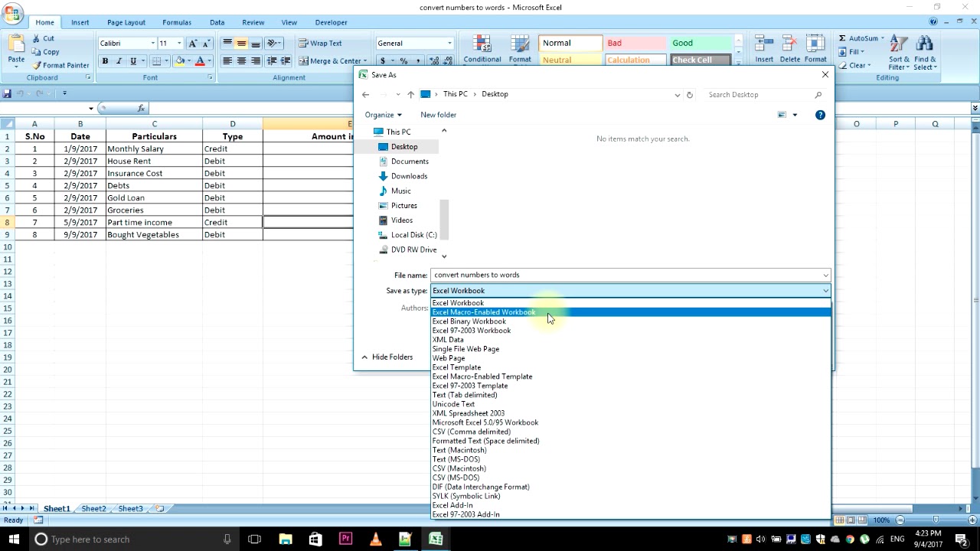Choose CSV (Comma delimited) type
The image size is (980, 551).
click(x=630, y=432)
